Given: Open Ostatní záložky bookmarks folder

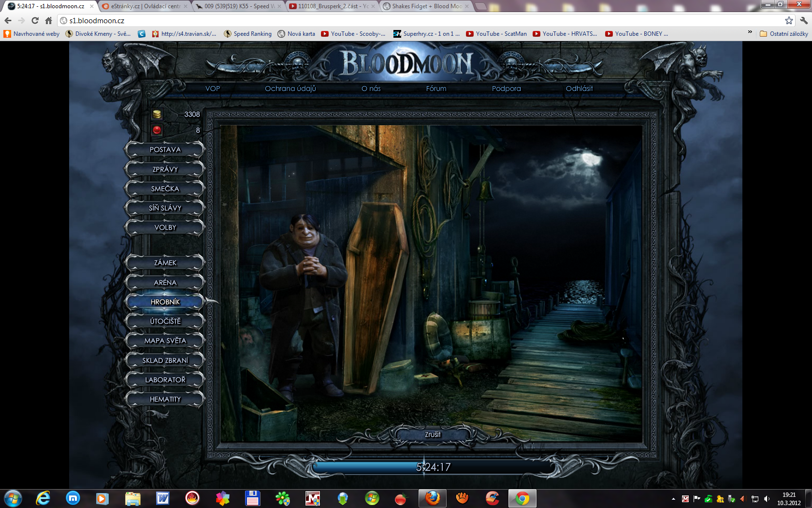Looking at the screenshot, I should coord(784,33).
